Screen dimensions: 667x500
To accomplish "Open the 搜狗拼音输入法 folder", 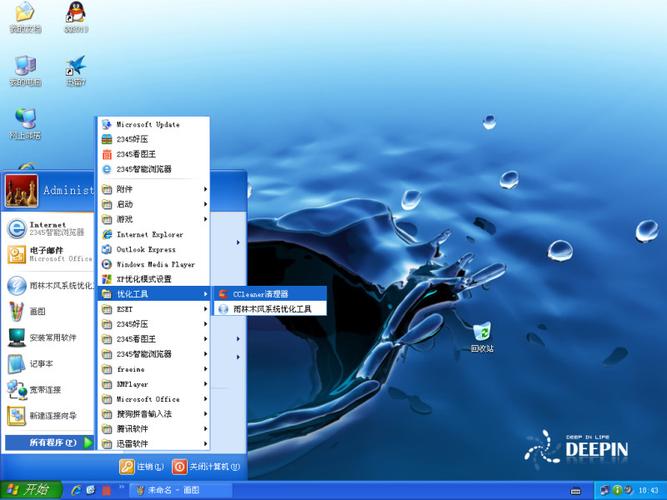I will (154, 414).
